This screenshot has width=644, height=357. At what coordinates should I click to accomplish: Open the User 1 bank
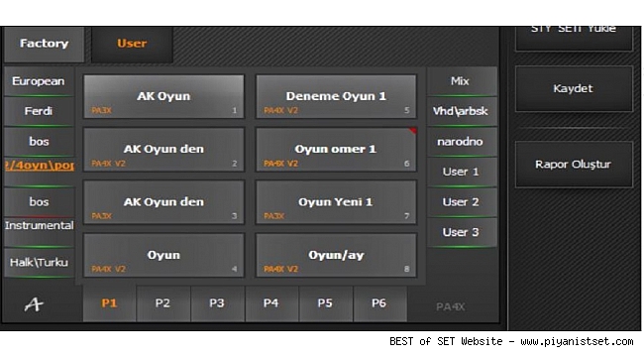coord(462,172)
